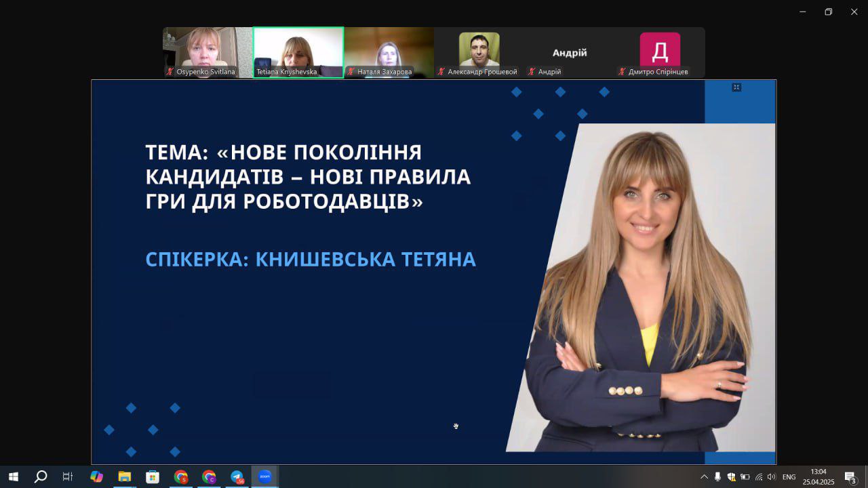
Task: Click the Task View icon
Action: [x=68, y=476]
